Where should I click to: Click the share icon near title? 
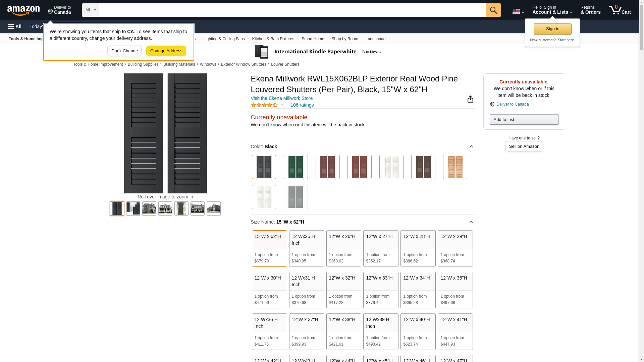point(470,99)
